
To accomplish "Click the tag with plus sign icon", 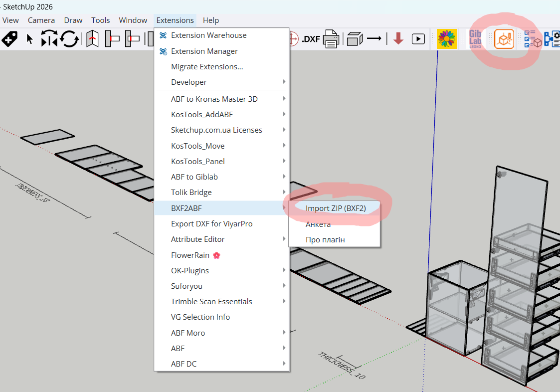I will click(x=9, y=39).
